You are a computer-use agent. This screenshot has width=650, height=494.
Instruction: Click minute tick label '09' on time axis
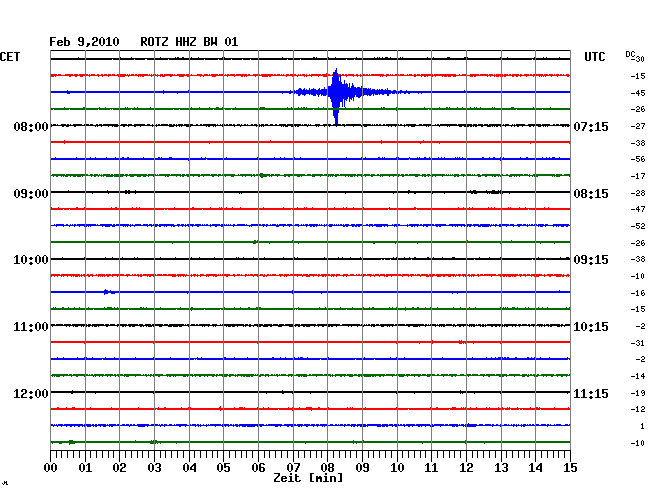point(362,467)
